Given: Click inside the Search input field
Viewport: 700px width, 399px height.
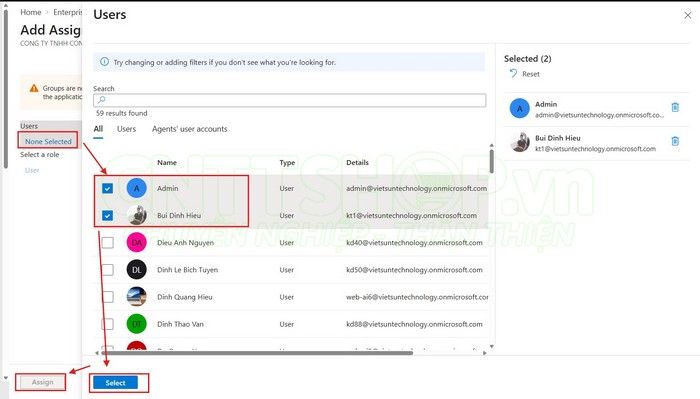Looking at the screenshot, I should coord(289,100).
